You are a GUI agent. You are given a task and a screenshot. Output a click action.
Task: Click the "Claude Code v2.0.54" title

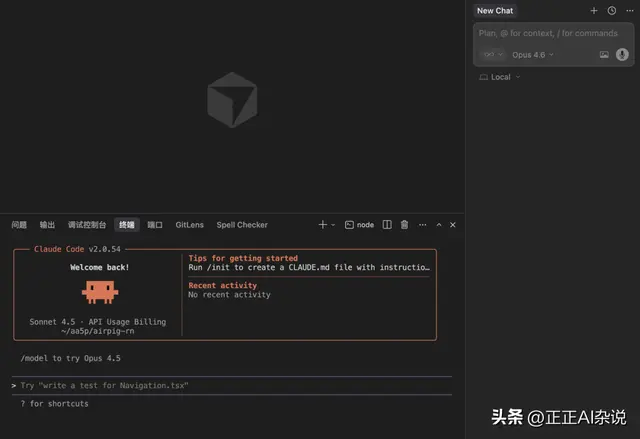pyautogui.click(x=77, y=249)
